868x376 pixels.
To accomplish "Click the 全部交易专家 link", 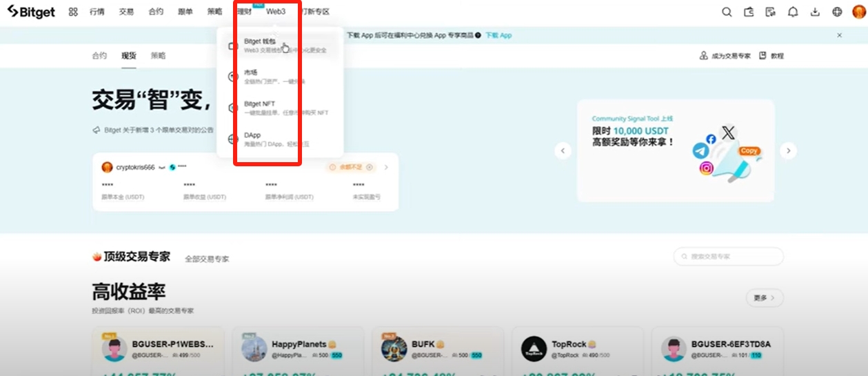I will click(x=207, y=259).
